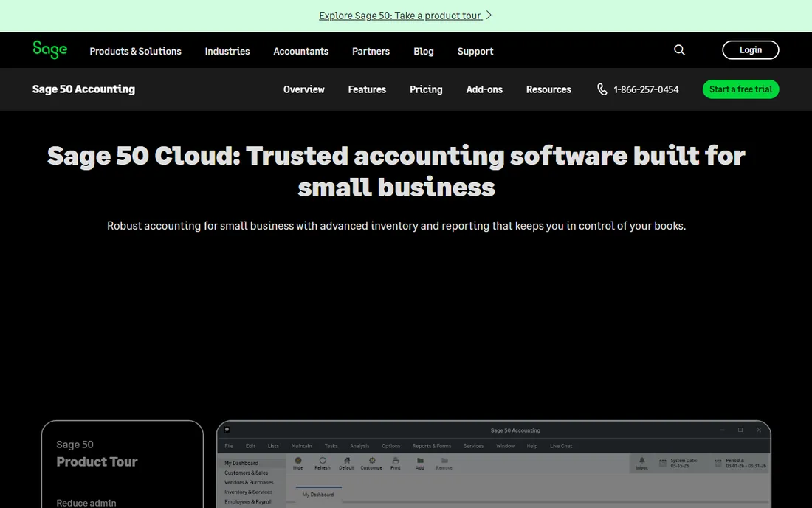The width and height of the screenshot is (812, 508).
Task: Click the Sage logo
Action: 49,49
